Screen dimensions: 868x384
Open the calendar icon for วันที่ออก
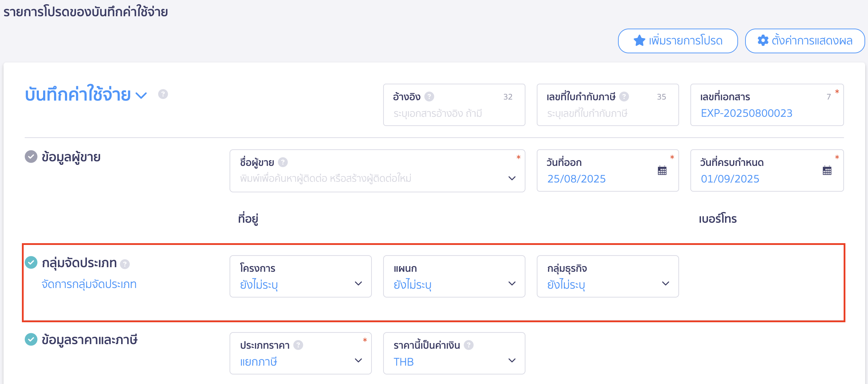coord(662,170)
